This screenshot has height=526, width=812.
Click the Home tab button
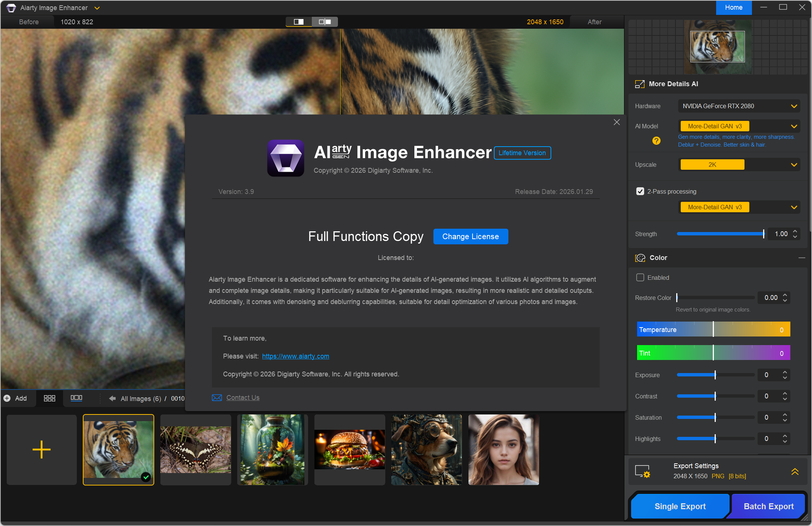pyautogui.click(x=733, y=7)
